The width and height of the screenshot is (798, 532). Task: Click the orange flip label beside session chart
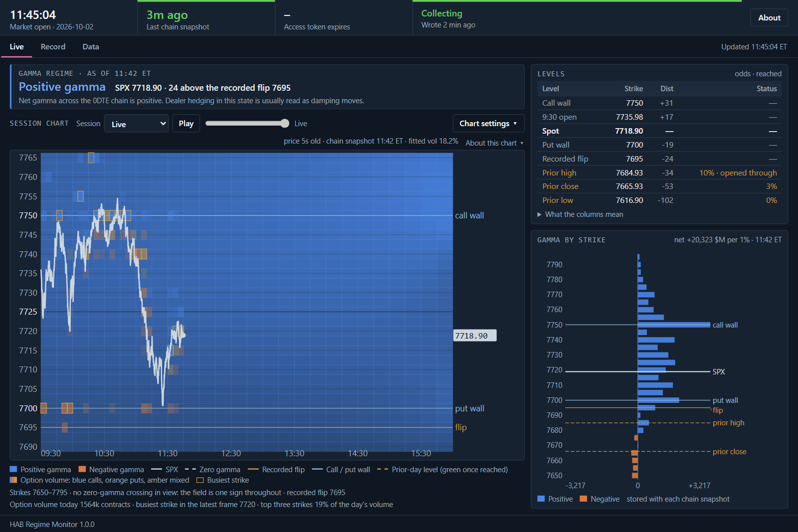[461, 427]
